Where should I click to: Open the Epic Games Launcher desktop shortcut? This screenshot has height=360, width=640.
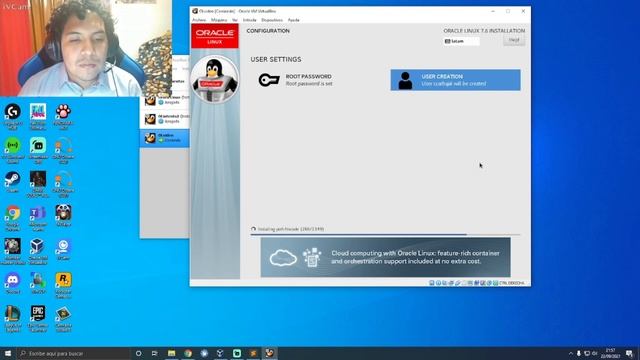coord(38,318)
